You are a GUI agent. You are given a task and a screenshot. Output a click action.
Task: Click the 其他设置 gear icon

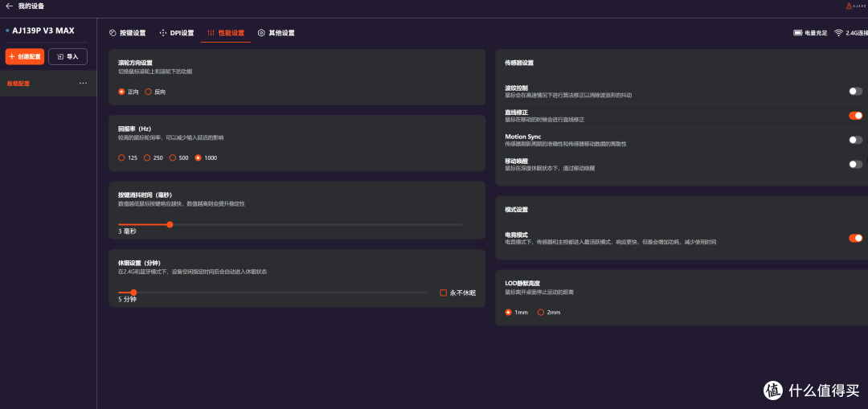[261, 33]
